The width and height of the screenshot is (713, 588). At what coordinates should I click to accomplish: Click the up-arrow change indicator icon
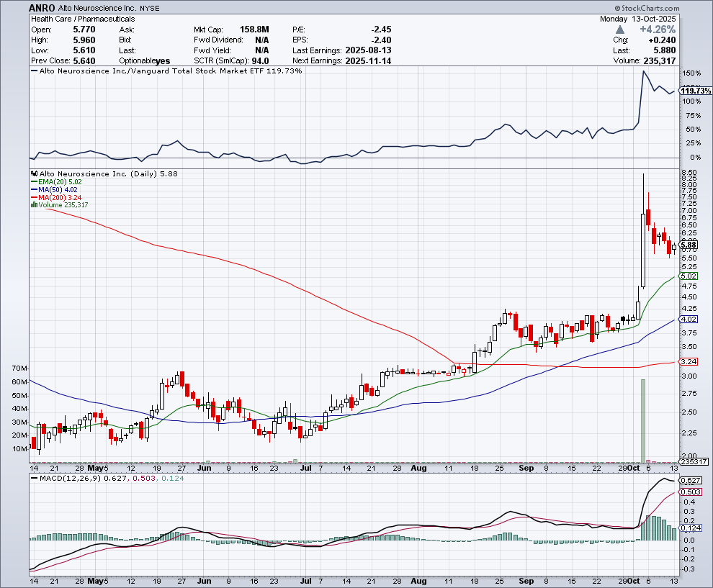(x=620, y=30)
